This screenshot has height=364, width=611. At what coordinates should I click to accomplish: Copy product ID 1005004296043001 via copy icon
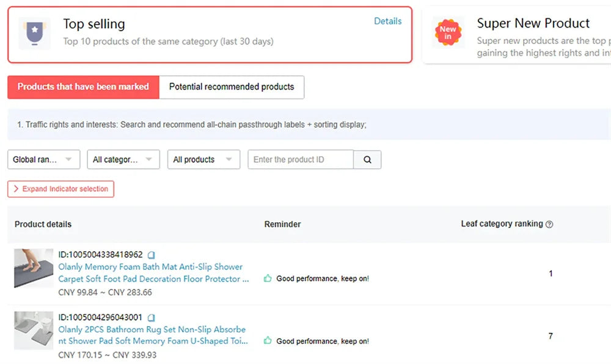pyautogui.click(x=152, y=318)
